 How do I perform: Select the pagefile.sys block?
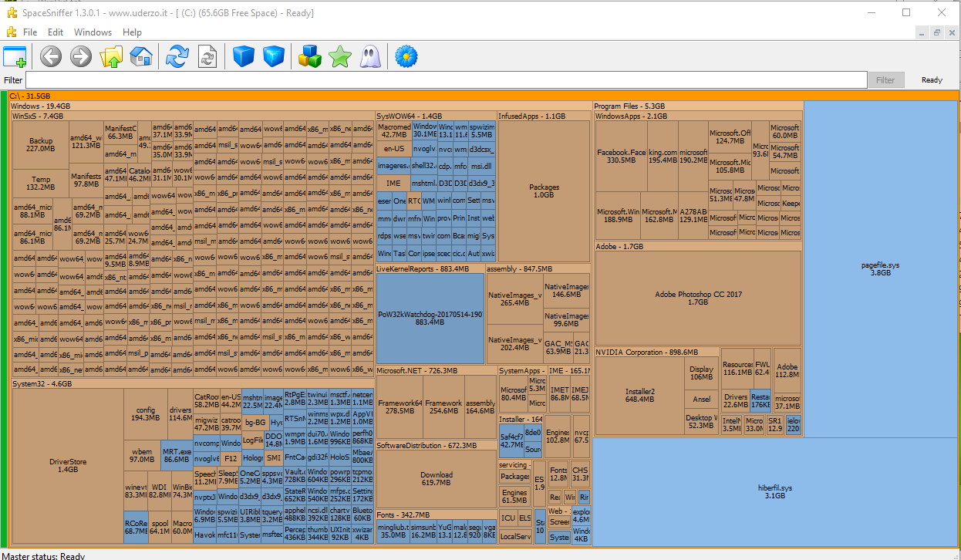[881, 268]
